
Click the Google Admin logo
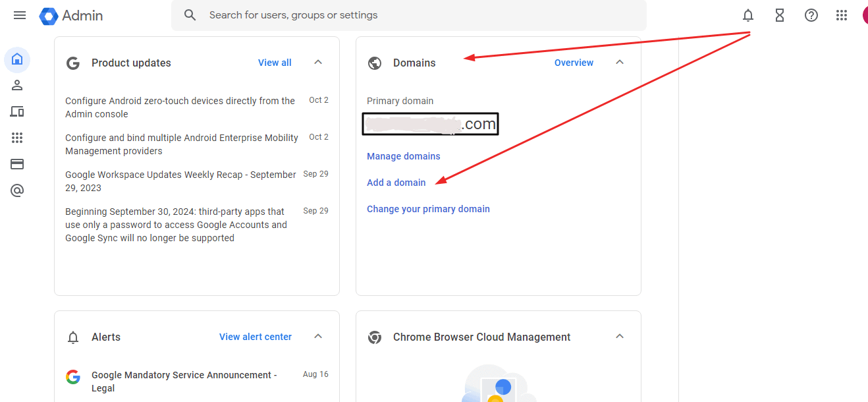point(71,15)
